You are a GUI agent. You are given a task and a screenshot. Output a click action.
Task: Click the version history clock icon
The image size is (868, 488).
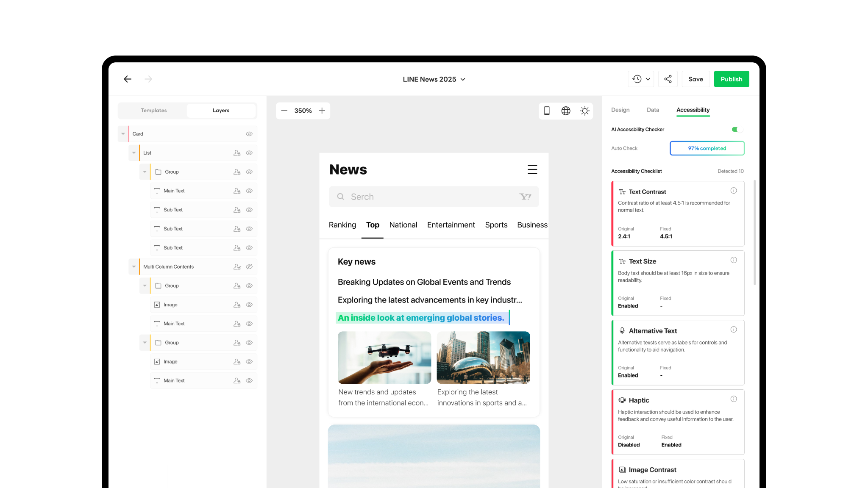pyautogui.click(x=637, y=79)
